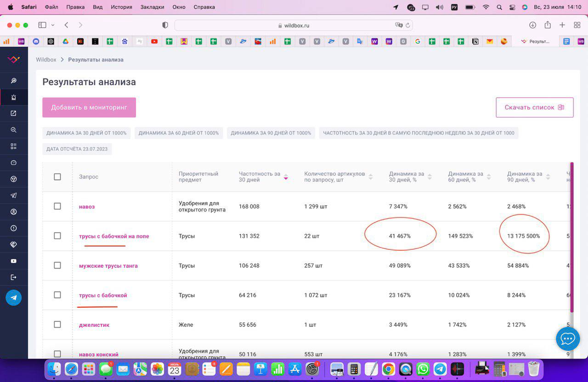This screenshot has height=382, width=588.
Task: Sort by Динамика за 60 дней arrows
Action: coord(489,177)
